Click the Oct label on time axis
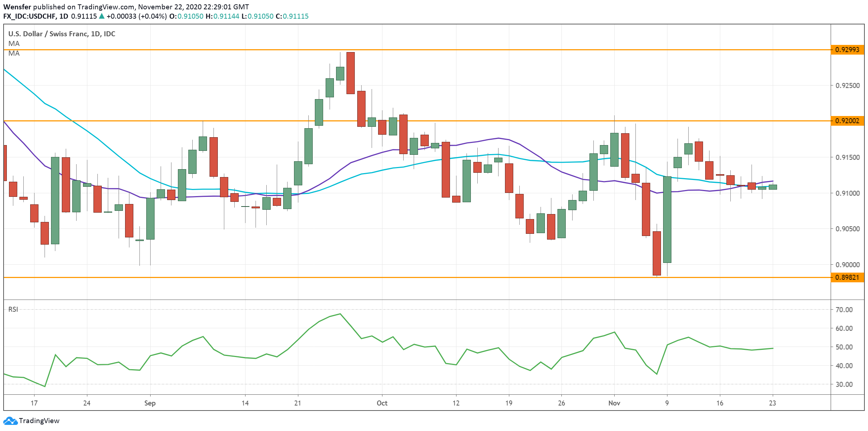This screenshot has height=431, width=868. tap(382, 403)
